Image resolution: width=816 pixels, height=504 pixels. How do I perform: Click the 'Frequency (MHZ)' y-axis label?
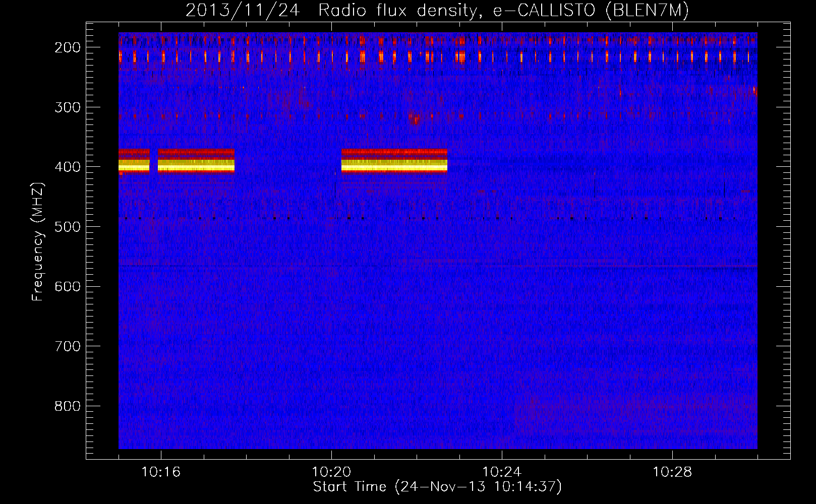(x=38, y=241)
